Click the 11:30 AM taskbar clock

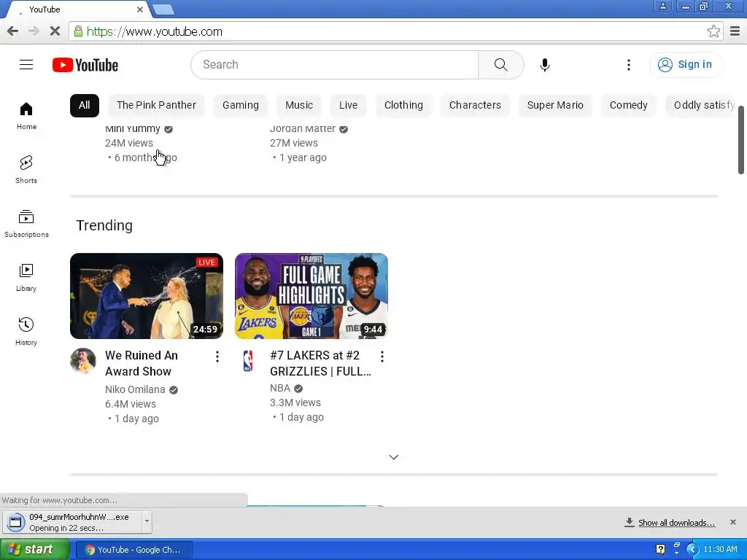720,550
